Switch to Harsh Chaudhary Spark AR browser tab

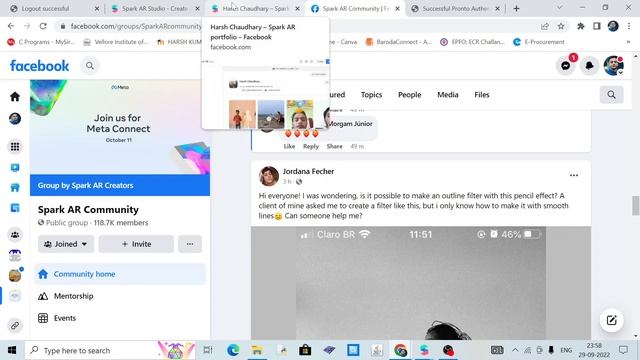click(x=255, y=8)
